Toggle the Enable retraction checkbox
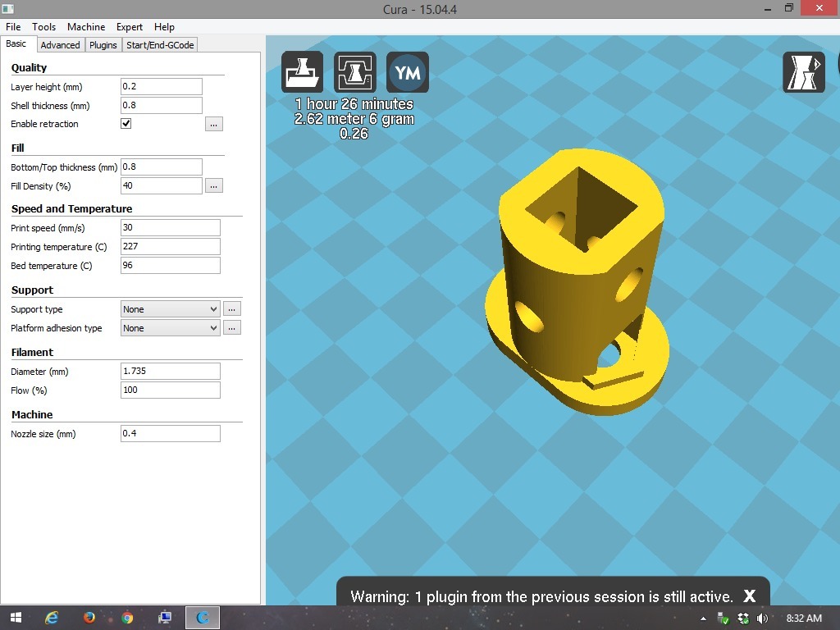 126,124
